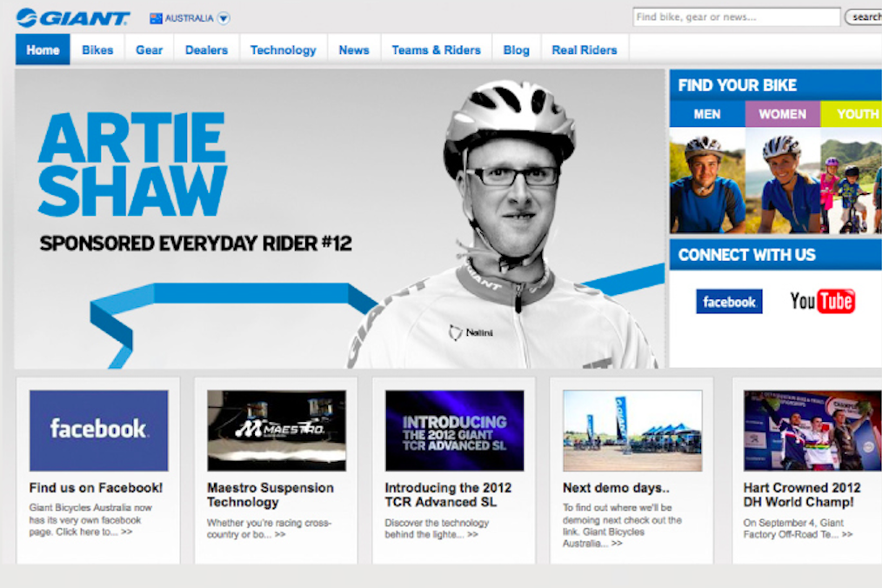Click the CONNECT WITH US header
Viewport: 882px width, 588px height.
pyautogui.click(x=776, y=255)
